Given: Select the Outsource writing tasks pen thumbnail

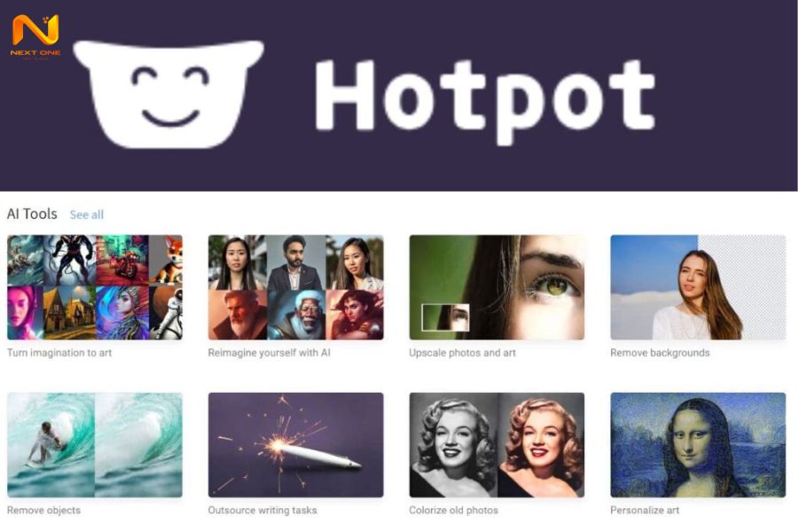Looking at the screenshot, I should (295, 445).
